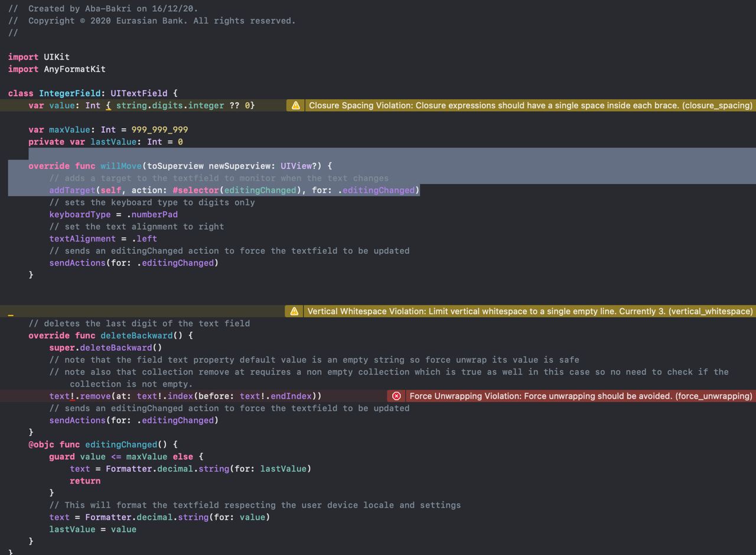Image resolution: width=756 pixels, height=555 pixels.
Task: Click 'addTarget' method call
Action: (72, 190)
